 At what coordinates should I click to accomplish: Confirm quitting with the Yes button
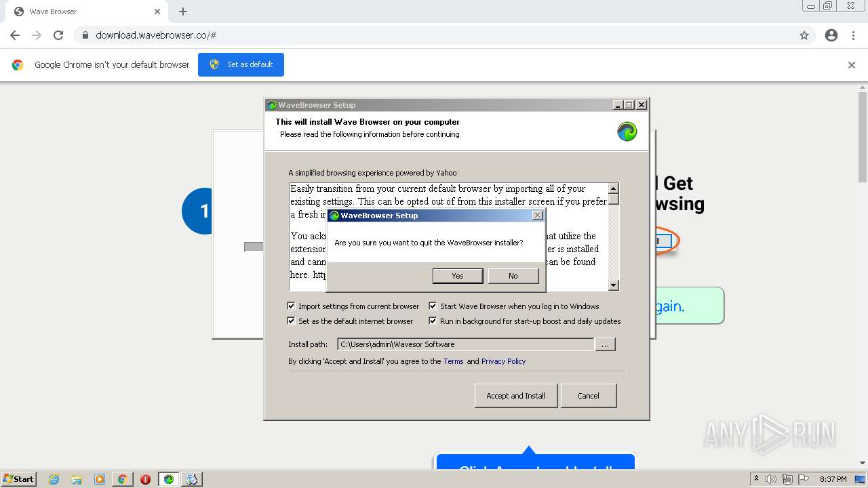tap(458, 276)
